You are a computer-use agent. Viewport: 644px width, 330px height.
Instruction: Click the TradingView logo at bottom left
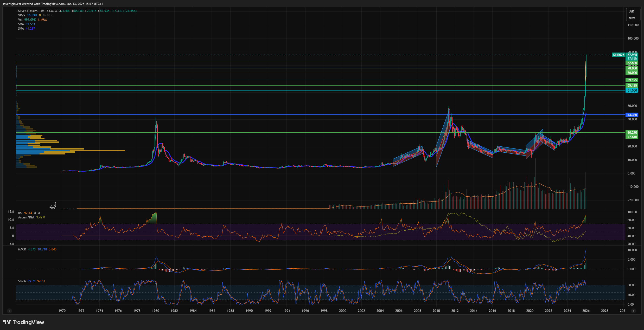pos(24,322)
